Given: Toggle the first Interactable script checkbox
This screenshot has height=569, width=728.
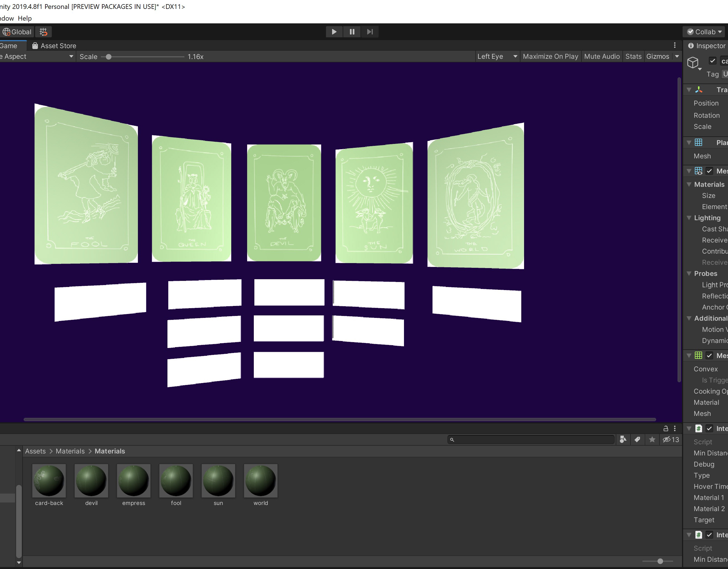Looking at the screenshot, I should pyautogui.click(x=709, y=428).
